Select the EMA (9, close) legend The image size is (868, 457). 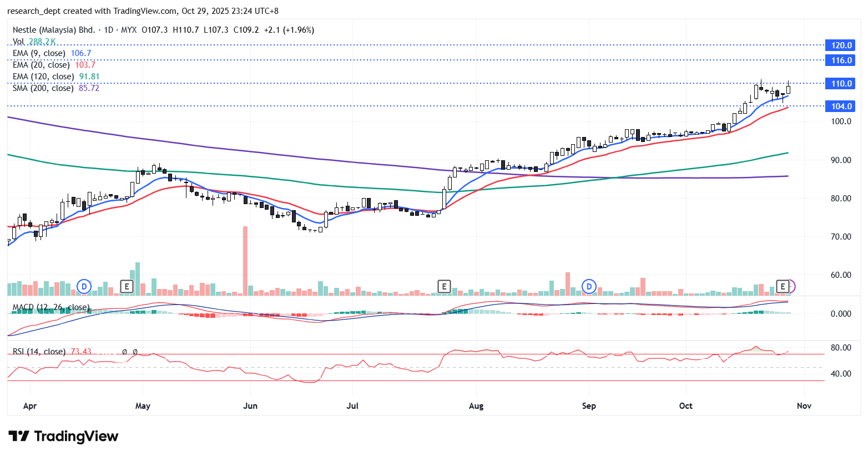click(39, 53)
